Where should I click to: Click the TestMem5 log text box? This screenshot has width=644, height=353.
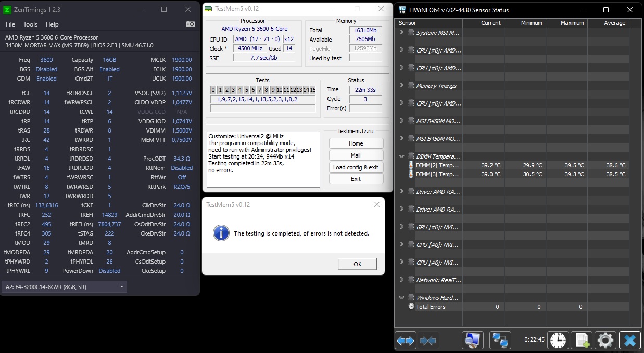(263, 160)
